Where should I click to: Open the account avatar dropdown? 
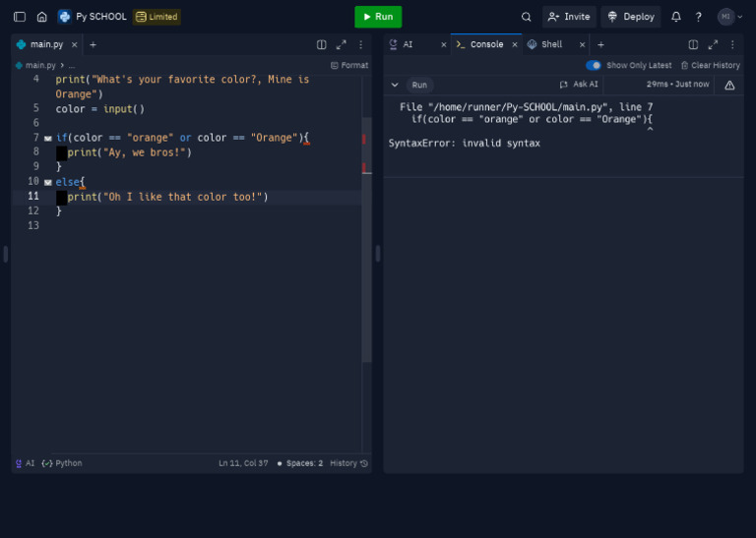(729, 17)
